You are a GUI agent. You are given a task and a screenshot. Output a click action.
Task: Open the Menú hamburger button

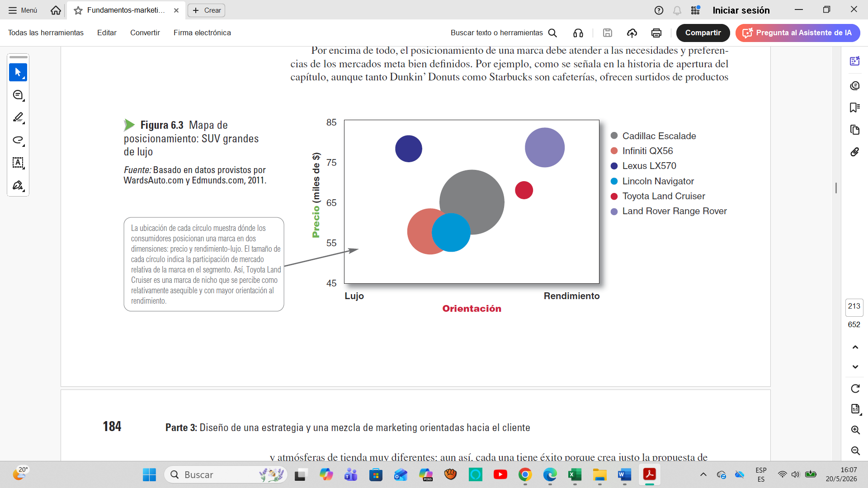[x=23, y=10]
